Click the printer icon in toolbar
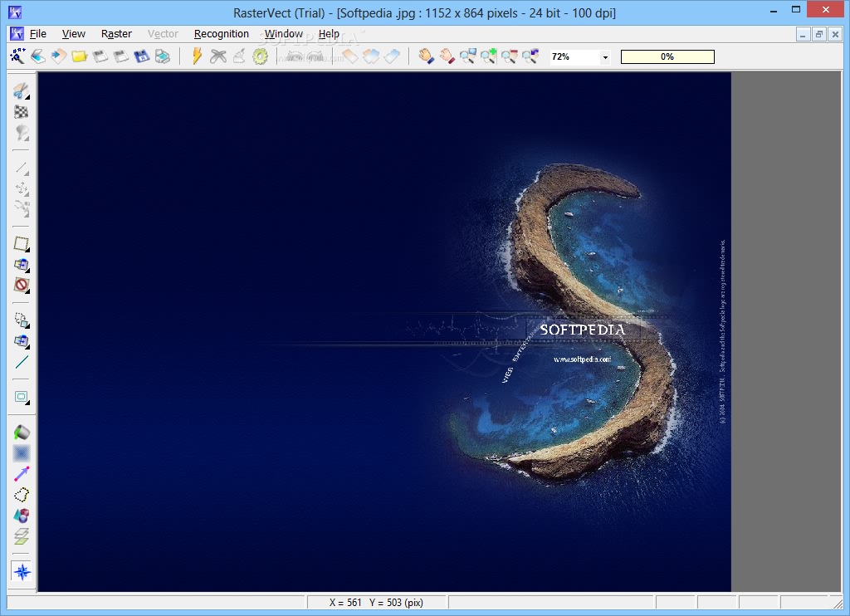 (x=163, y=56)
